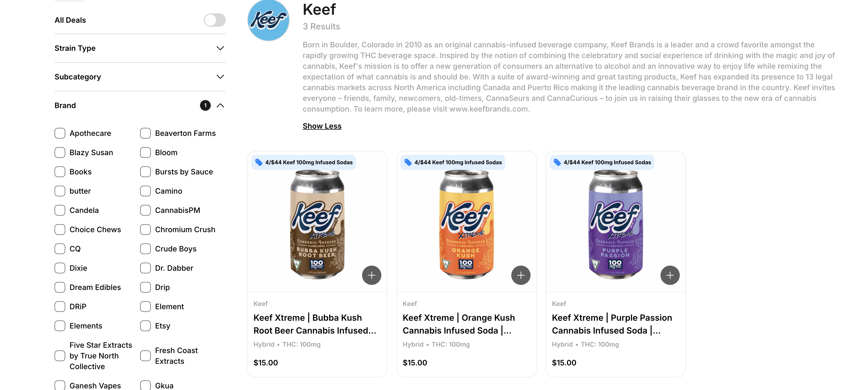The width and height of the screenshot is (868, 390).
Task: Add Purple Passion soda to cart
Action: coord(670,275)
